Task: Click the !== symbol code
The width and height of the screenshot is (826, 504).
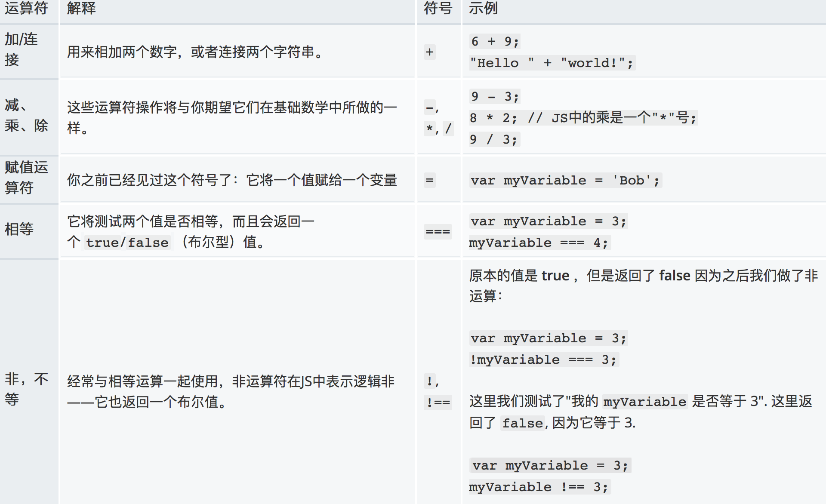Action: tap(438, 403)
